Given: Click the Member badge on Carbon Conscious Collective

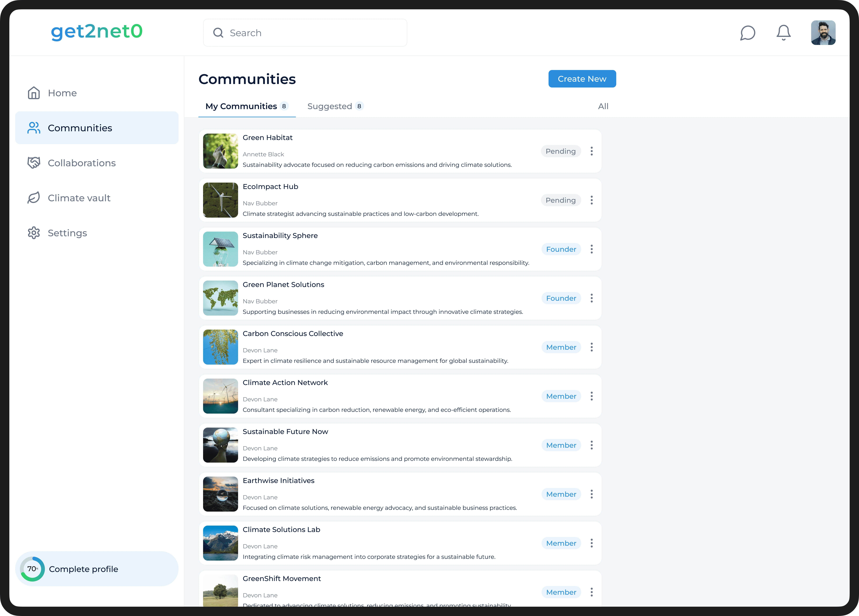Looking at the screenshot, I should pos(561,347).
